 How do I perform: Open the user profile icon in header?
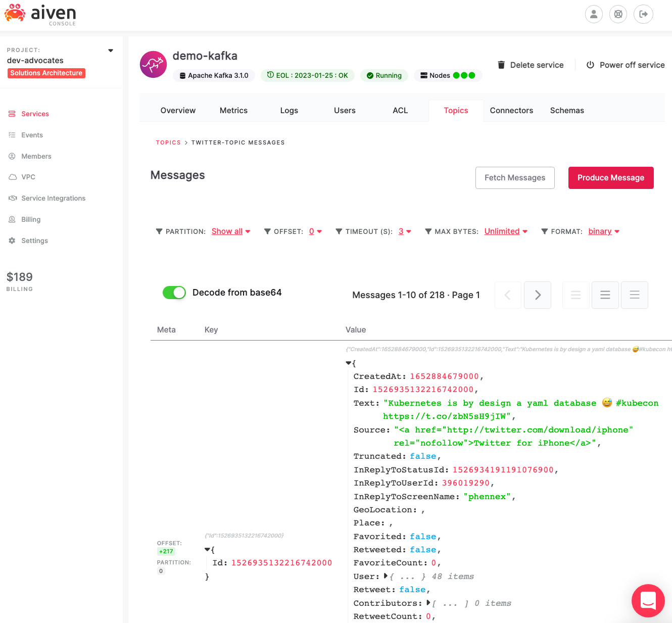point(594,14)
